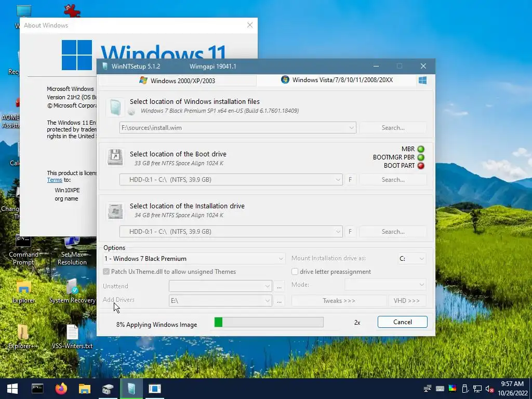532x399 pixels.
Task: Click the display tray icon
Action: (477, 389)
